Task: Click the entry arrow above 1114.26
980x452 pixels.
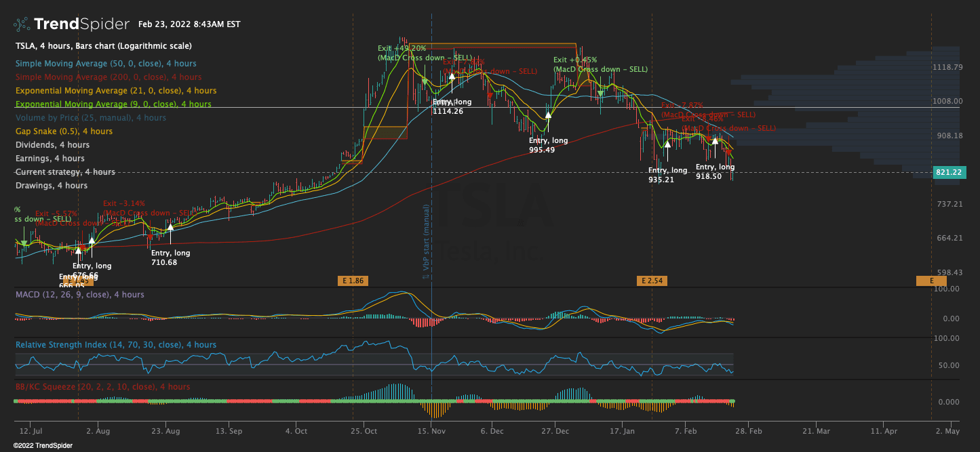Action: point(452,76)
